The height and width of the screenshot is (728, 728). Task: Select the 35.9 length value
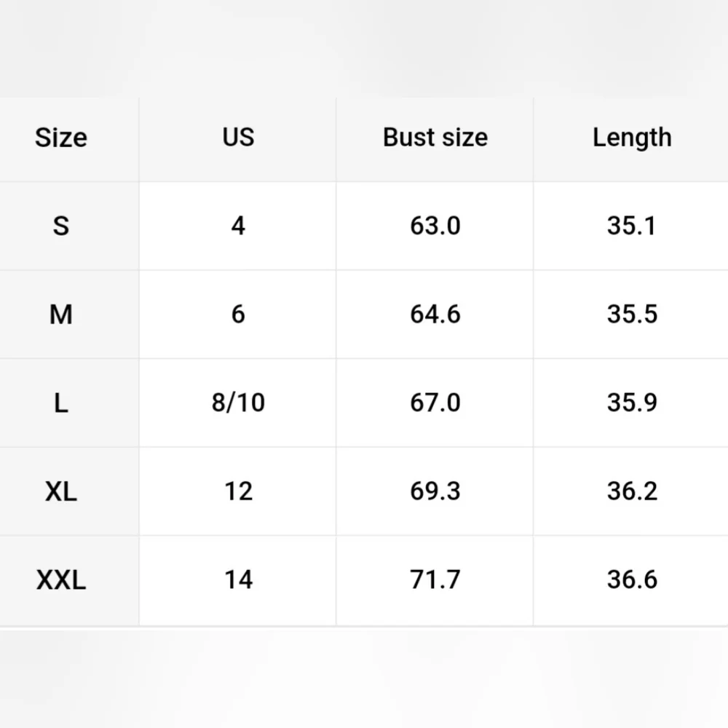(632, 403)
